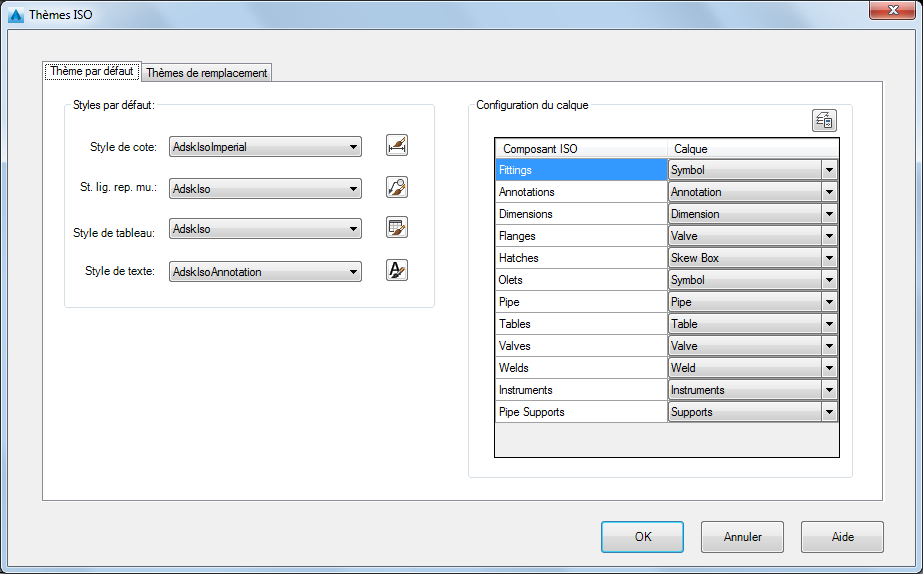923x574 pixels.
Task: Click the Annuler button
Action: coord(742,536)
